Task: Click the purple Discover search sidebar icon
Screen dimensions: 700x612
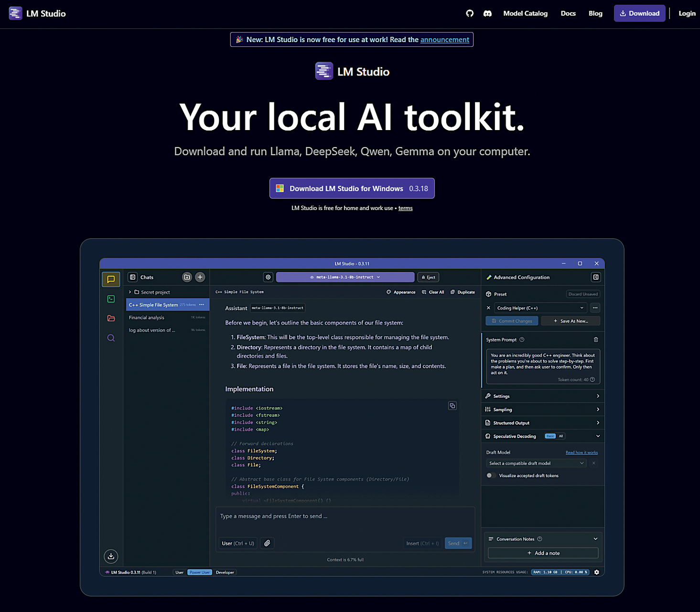Action: pos(111,338)
